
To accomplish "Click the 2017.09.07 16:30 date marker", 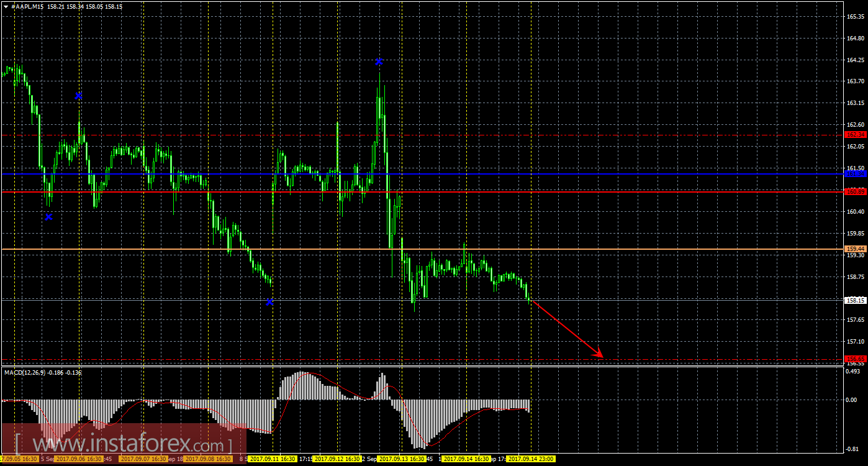I will coord(143,459).
